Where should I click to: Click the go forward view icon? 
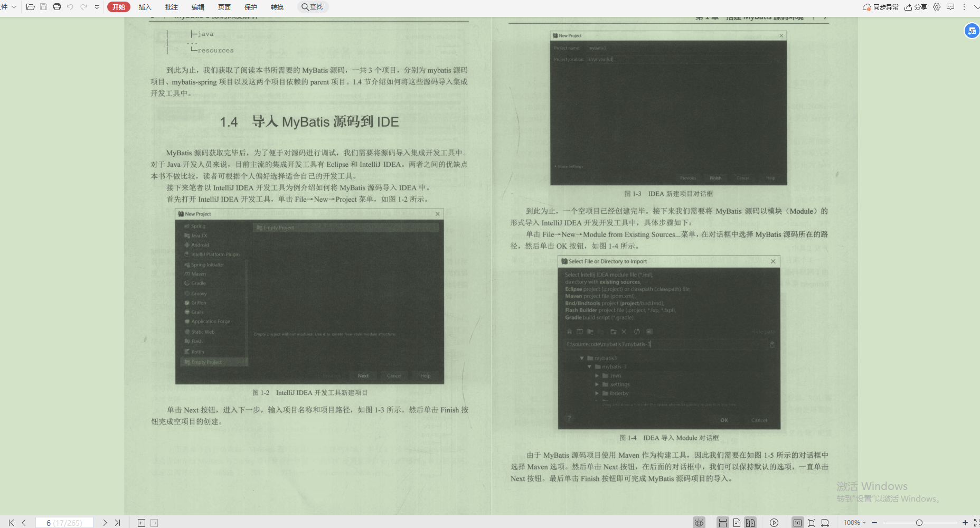[x=154, y=523]
